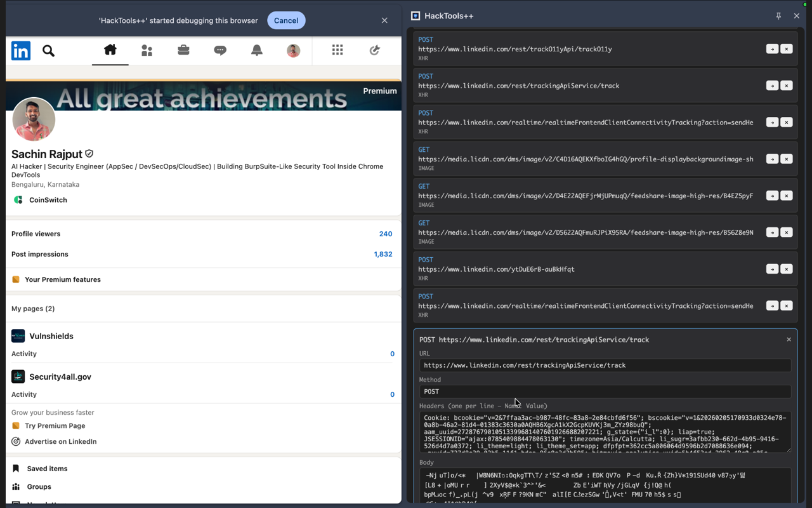Viewport: 812px width, 508px height.
Task: Click into the Headers text area with the Cookie
Action: [605, 432]
